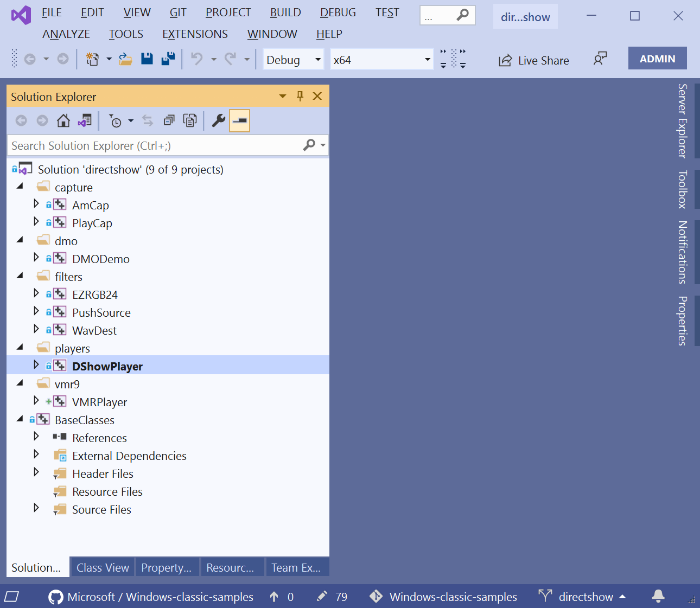Switch to the Class View tab

click(x=102, y=567)
